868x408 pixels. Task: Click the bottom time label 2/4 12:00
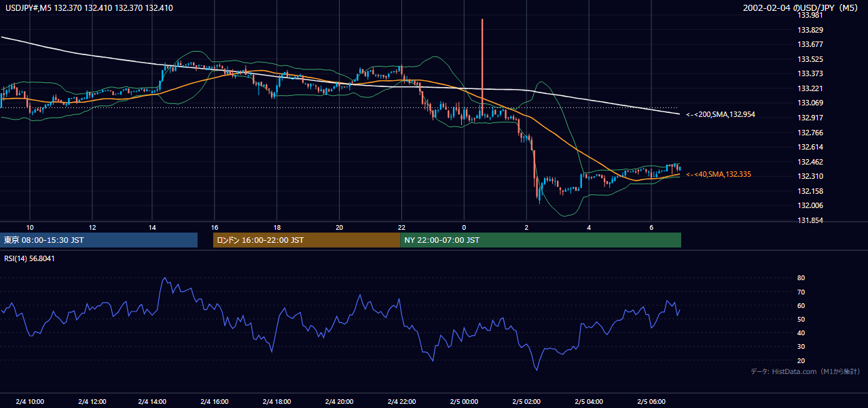(x=91, y=401)
